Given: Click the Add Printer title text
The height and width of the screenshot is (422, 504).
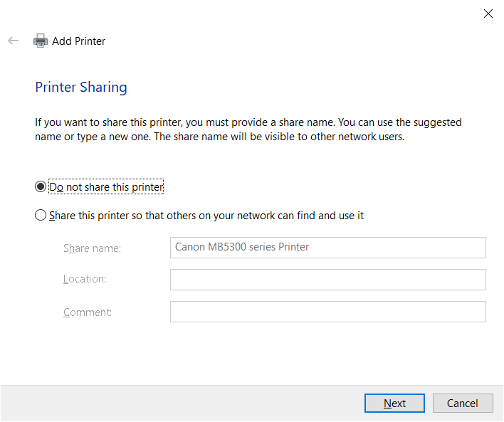Looking at the screenshot, I should coord(79,41).
